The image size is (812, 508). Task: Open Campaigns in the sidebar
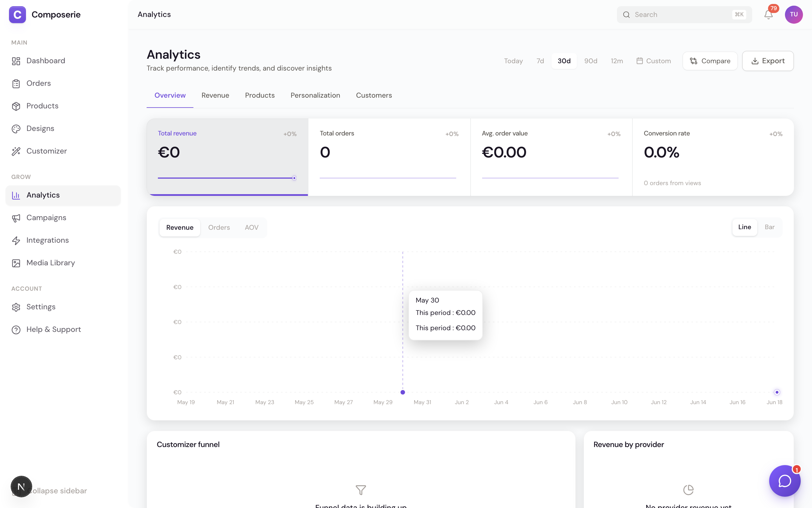pyautogui.click(x=63, y=218)
